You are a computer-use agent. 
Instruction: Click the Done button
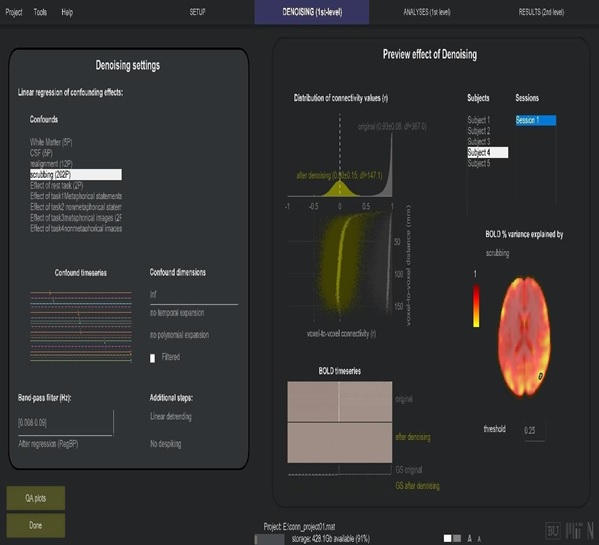point(36,526)
